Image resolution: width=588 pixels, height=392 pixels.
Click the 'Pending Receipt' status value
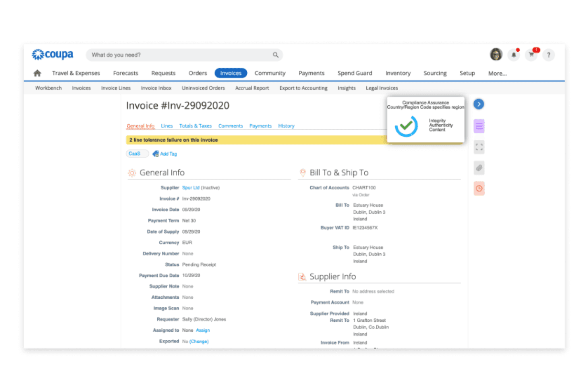(199, 265)
